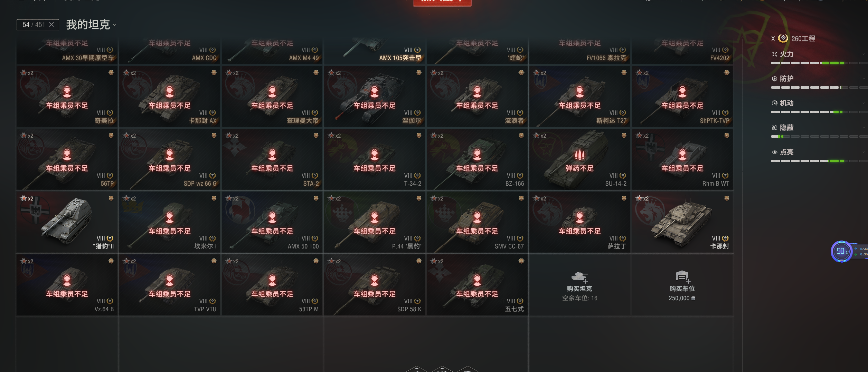868x372 pixels.
Task: Click the gold badge on ShPTK-TVP card
Action: click(727, 72)
